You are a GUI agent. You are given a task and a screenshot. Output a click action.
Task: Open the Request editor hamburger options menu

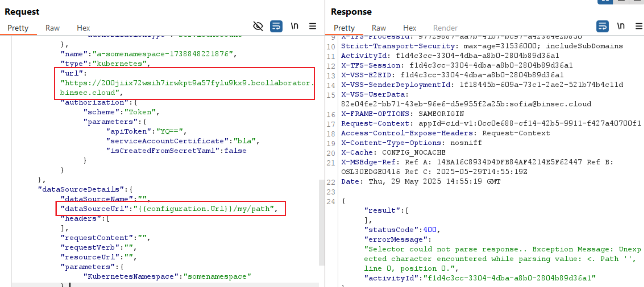pyautogui.click(x=312, y=26)
